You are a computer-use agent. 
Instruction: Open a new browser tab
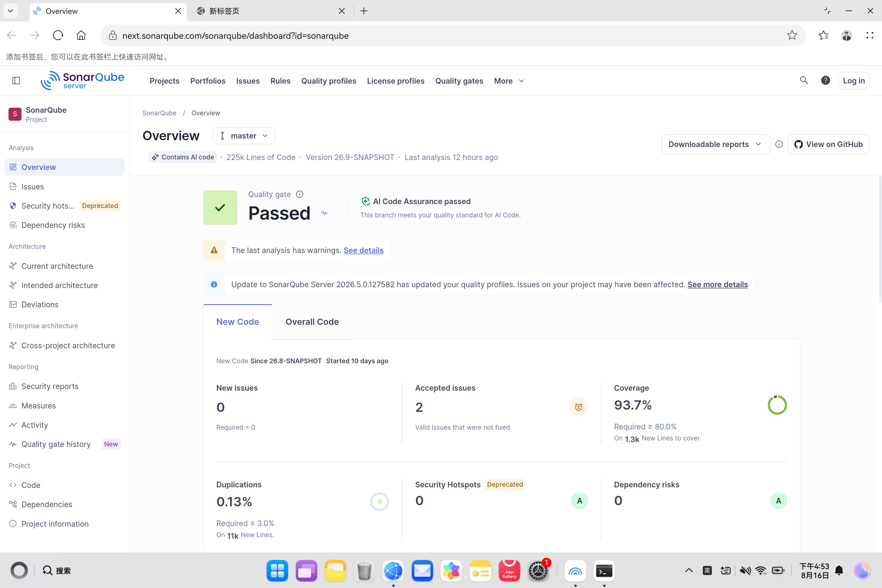(x=364, y=11)
